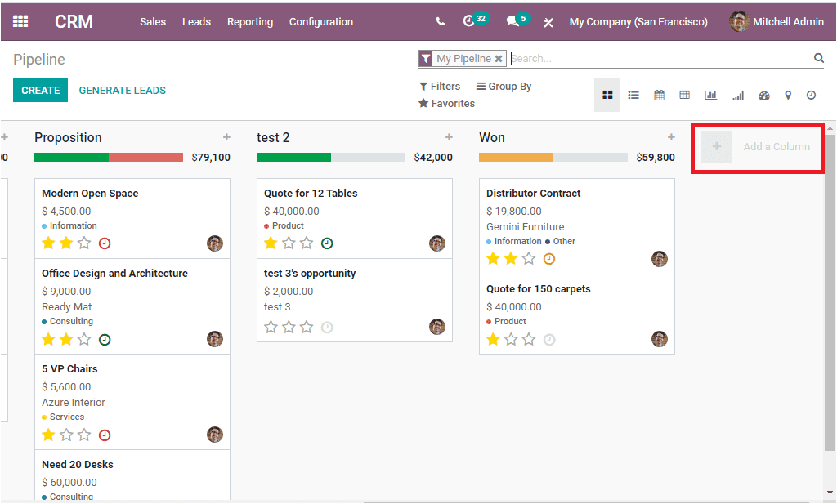
Task: Open the activity clock view
Action: pyautogui.click(x=811, y=95)
